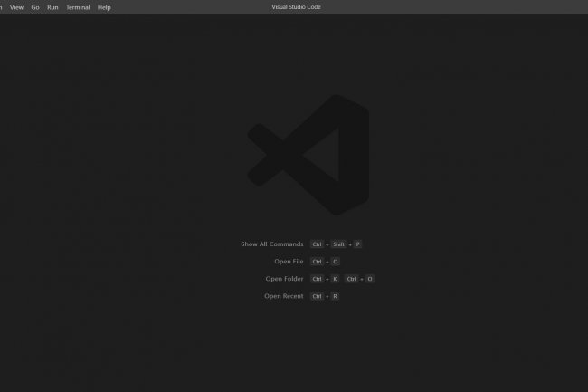Click the R key badge
588x392 pixels.
(335, 296)
